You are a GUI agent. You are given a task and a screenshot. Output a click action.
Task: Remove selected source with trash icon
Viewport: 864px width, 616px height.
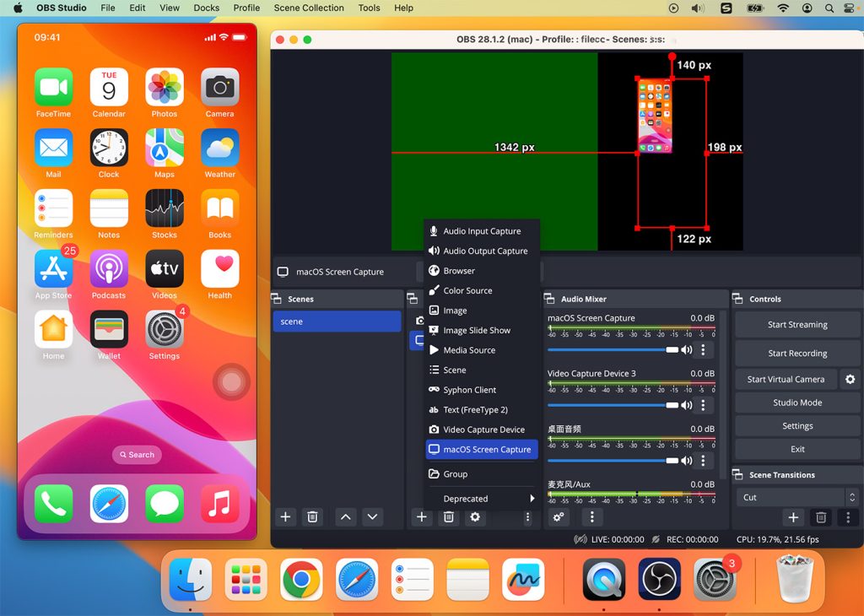449,516
